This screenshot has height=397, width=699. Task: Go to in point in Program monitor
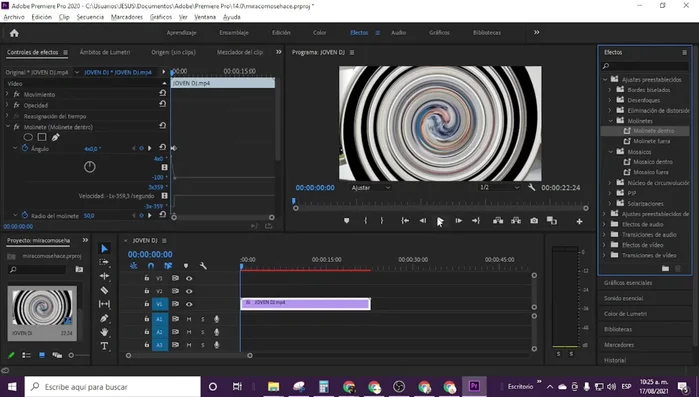[405, 221]
